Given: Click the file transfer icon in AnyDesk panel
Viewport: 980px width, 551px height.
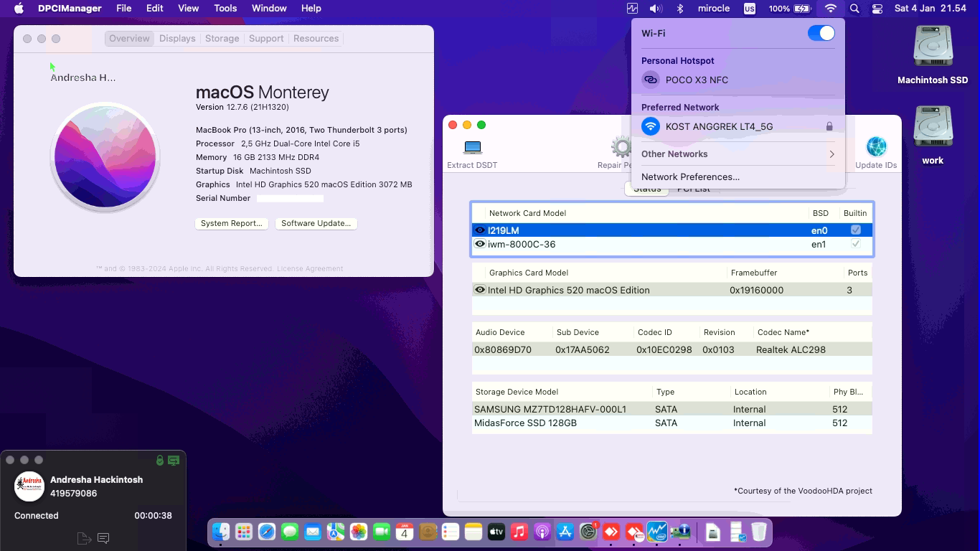Looking at the screenshot, I should tap(84, 538).
